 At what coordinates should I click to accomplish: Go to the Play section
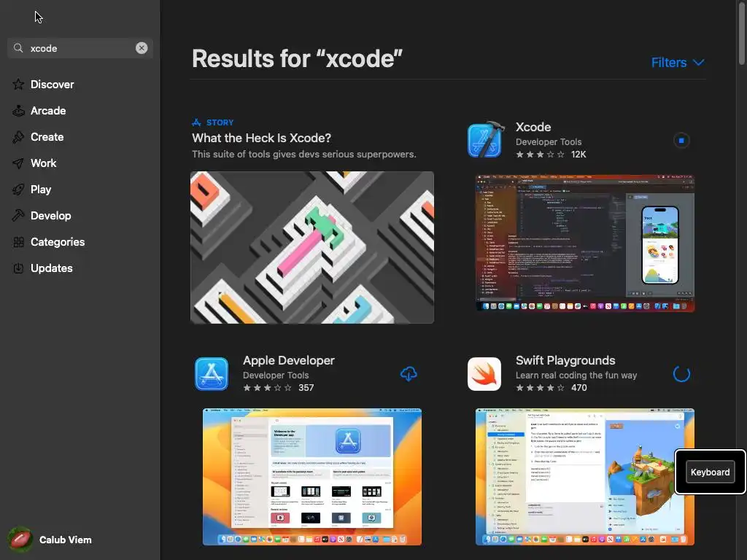tap(41, 190)
